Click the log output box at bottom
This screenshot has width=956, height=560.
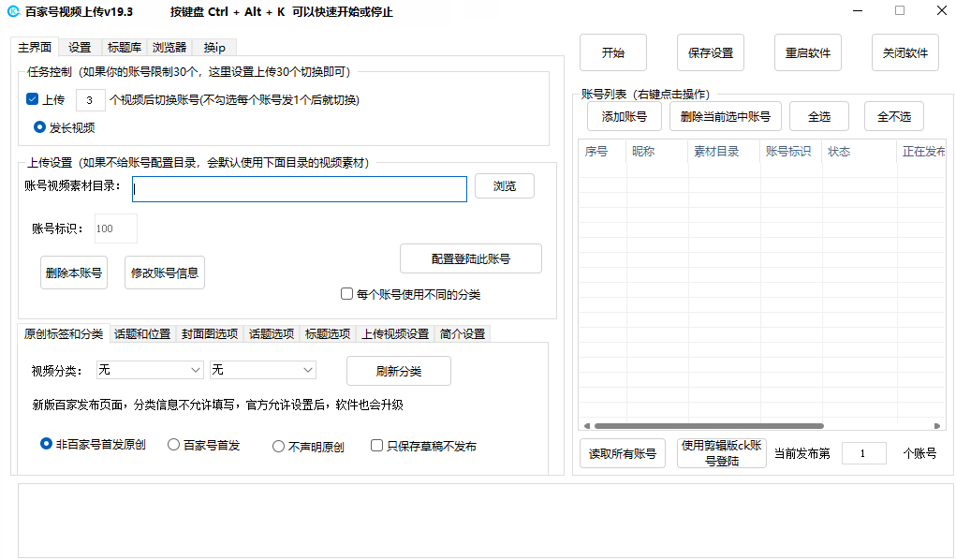tap(485, 521)
